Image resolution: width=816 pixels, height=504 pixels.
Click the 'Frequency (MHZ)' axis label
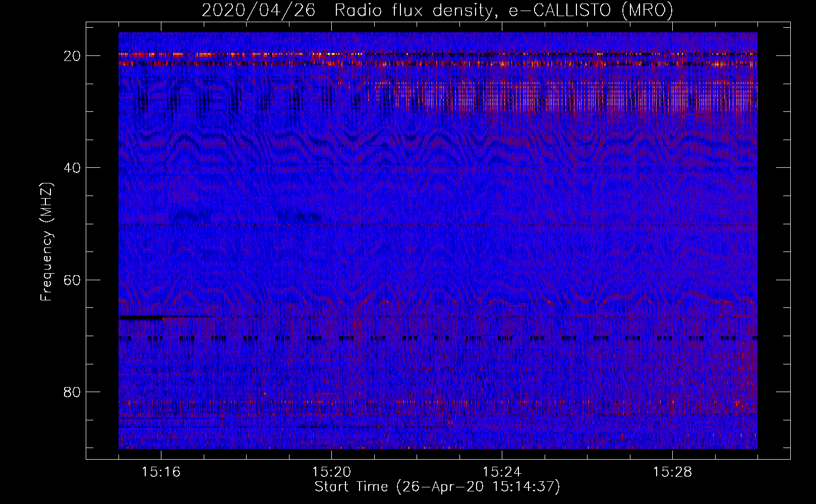coord(46,242)
